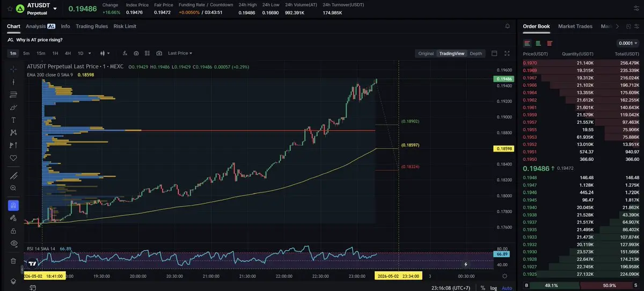Toggle percent scale on price axis

483,288
